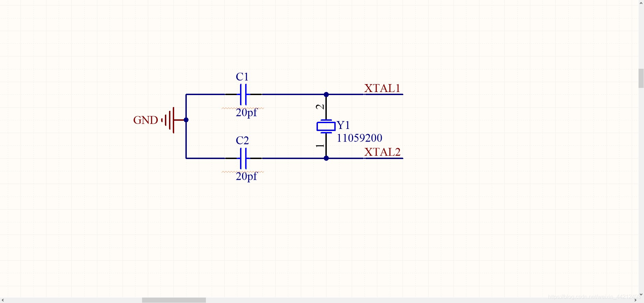Select the C1 capacitor symbol
Screen dimensions: 644x303
click(243, 94)
